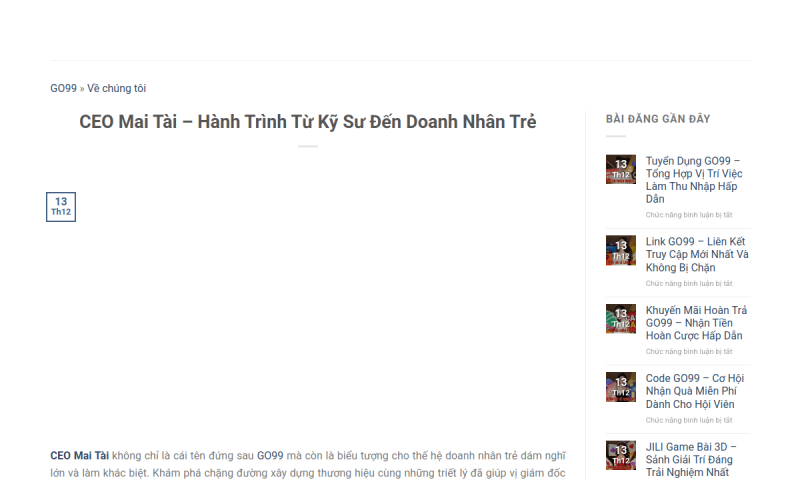Click the 'Về chúng tôi' breadcrumb
Image resolution: width=800 pixels, height=480 pixels.
pyautogui.click(x=116, y=88)
